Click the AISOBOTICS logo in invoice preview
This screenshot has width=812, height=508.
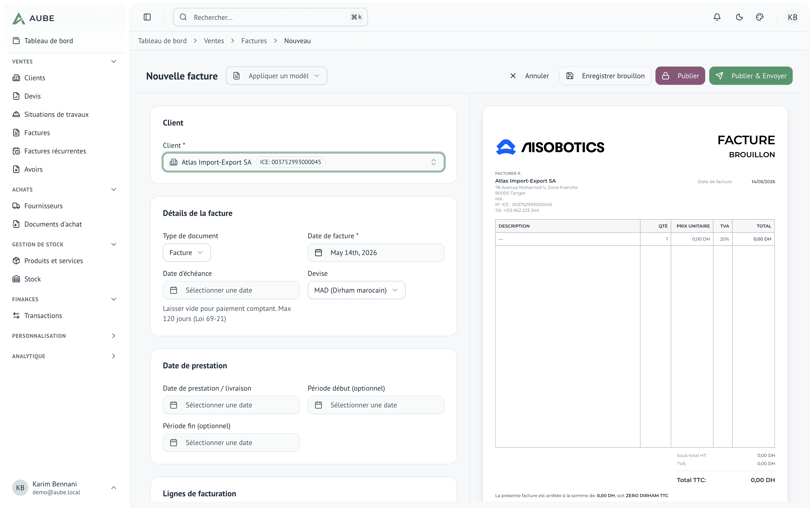[550, 147]
